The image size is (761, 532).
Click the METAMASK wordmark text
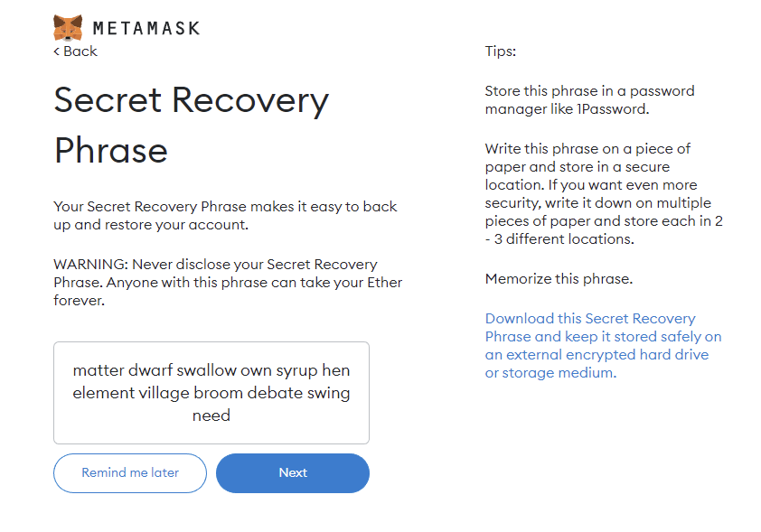146,28
